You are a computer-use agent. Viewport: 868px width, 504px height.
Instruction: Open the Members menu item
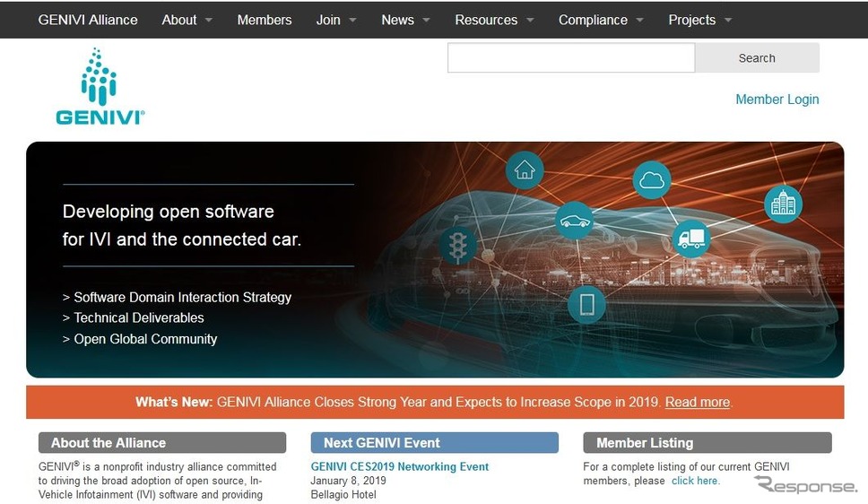[x=264, y=20]
